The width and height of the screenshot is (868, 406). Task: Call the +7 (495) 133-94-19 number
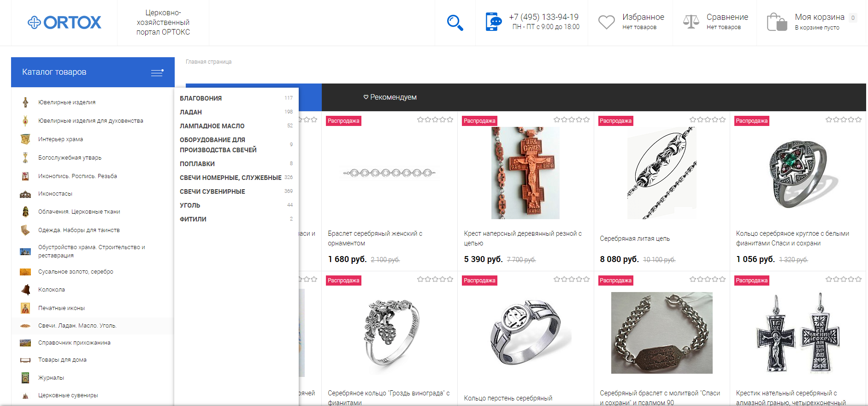coord(543,17)
